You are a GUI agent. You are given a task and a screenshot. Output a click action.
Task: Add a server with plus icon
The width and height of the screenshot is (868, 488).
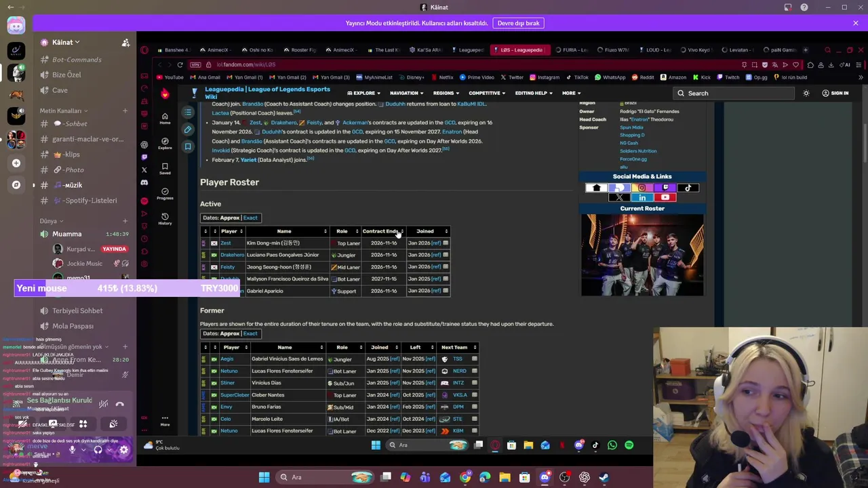click(16, 163)
